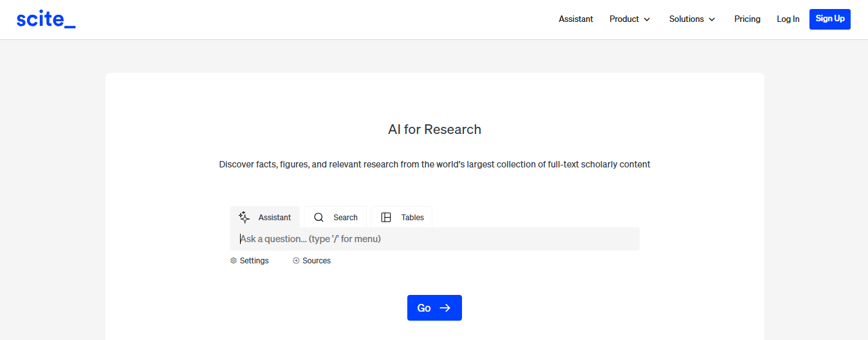Screen dimensions: 868x340
Task: Click the arrow icon in Go button
Action: (x=445, y=308)
